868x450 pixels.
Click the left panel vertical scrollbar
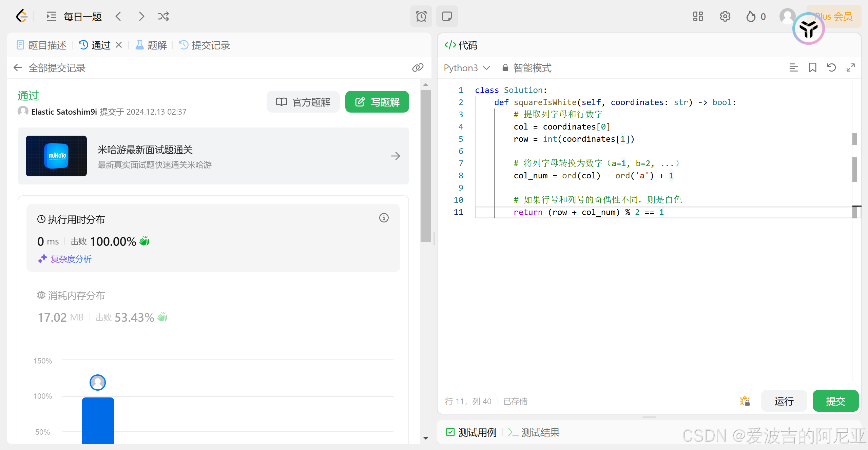pyautogui.click(x=425, y=166)
